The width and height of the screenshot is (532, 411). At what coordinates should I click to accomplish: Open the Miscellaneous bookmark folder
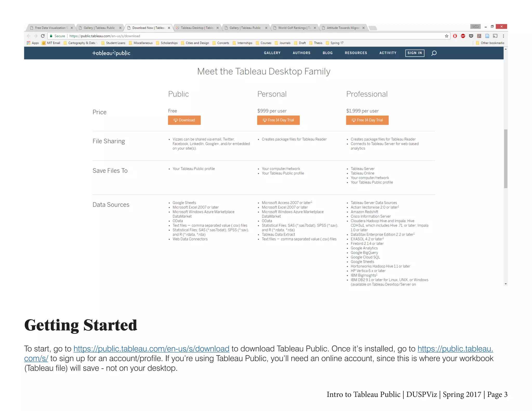pos(141,43)
